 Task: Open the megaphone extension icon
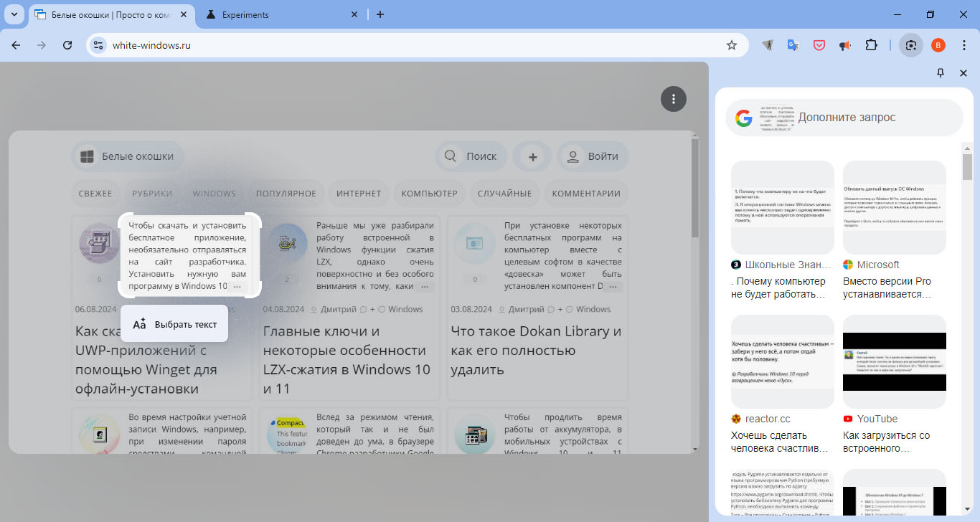pos(845,45)
